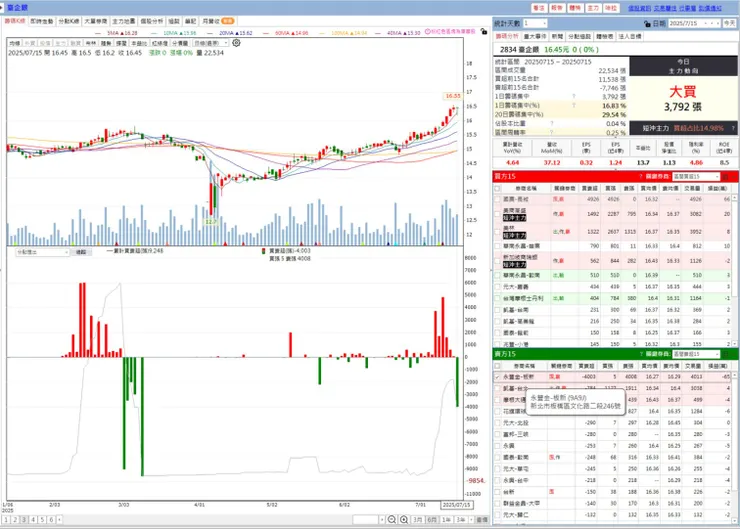740x529 pixels.
Task: Open dropdown next to bottom empty input box
Action: point(382,520)
